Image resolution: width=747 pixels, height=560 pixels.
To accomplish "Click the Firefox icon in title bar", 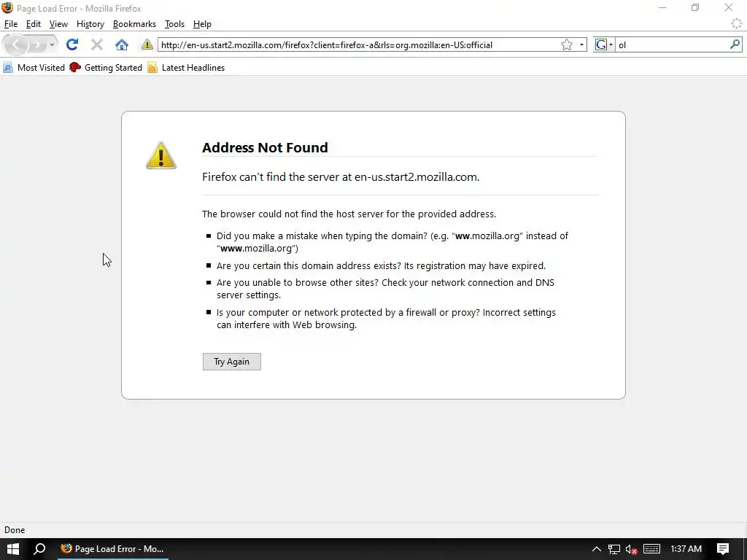I will (x=7, y=8).
